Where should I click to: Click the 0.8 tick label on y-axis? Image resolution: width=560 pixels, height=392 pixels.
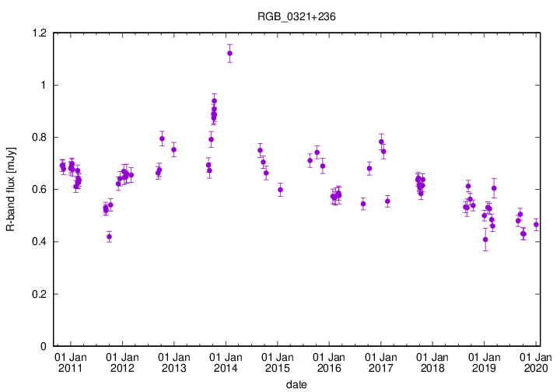38,138
